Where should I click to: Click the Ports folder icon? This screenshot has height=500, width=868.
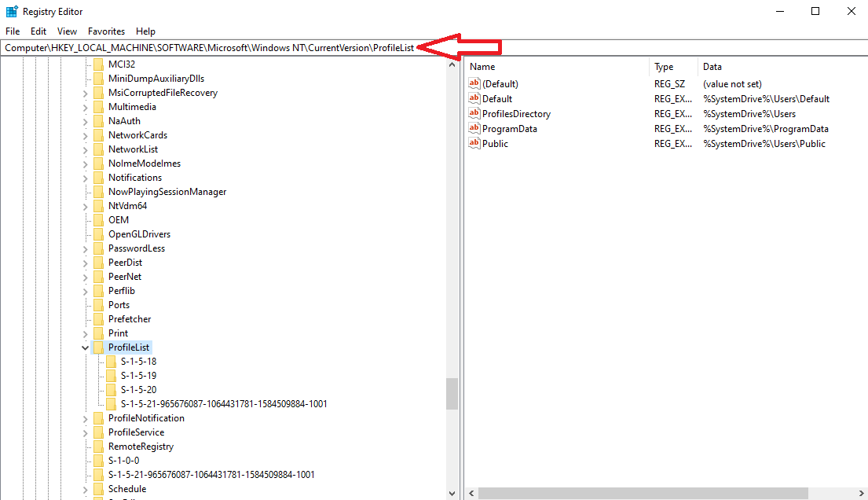point(98,305)
